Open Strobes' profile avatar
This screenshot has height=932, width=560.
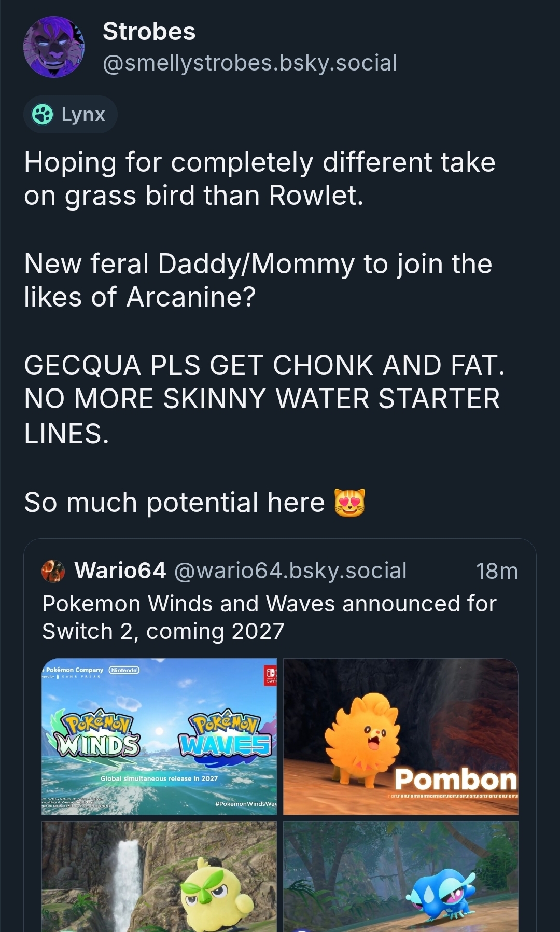pyautogui.click(x=53, y=47)
